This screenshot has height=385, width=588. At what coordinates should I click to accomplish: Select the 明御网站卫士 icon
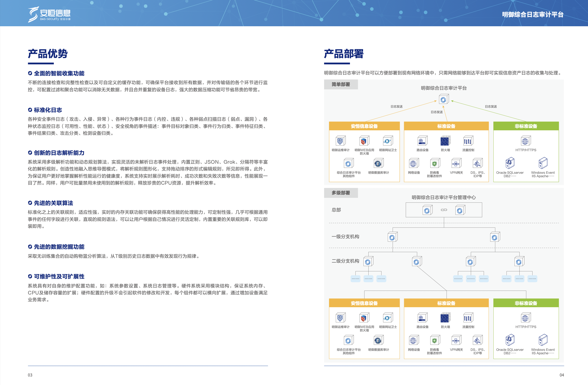(x=387, y=141)
